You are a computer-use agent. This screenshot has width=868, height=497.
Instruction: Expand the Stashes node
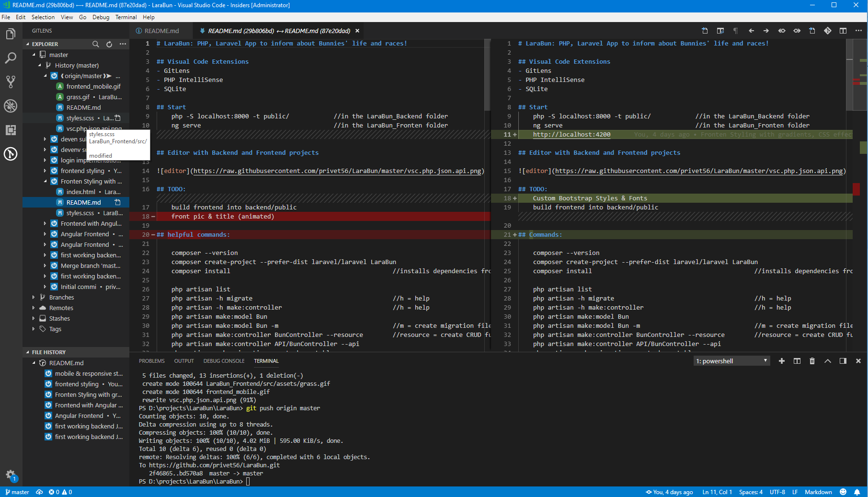click(x=34, y=318)
